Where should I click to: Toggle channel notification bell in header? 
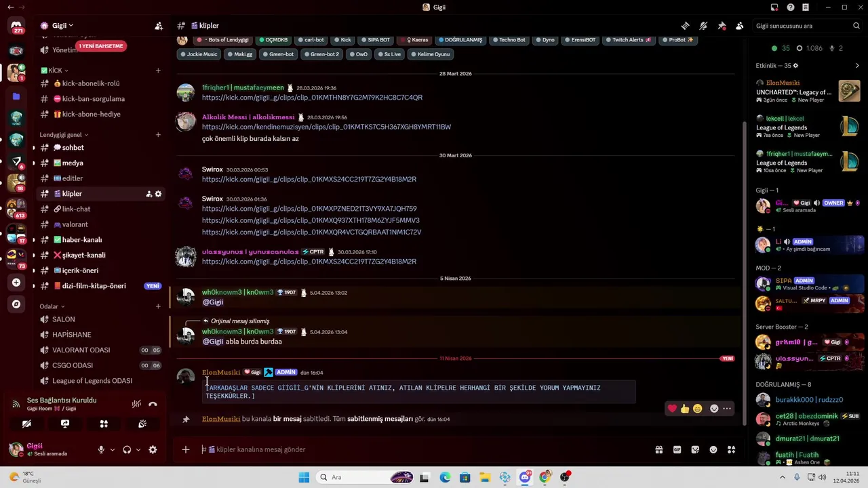coord(703,26)
